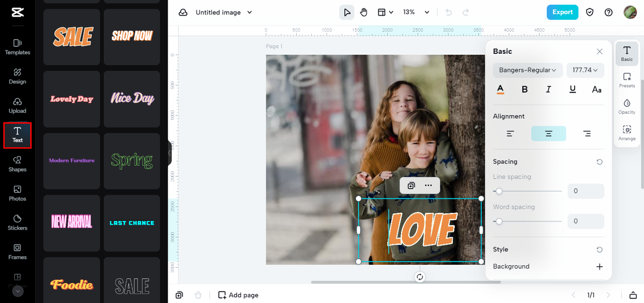Open the Bangers-Regular font dropdown
The image size is (644, 303).
pyautogui.click(x=527, y=70)
